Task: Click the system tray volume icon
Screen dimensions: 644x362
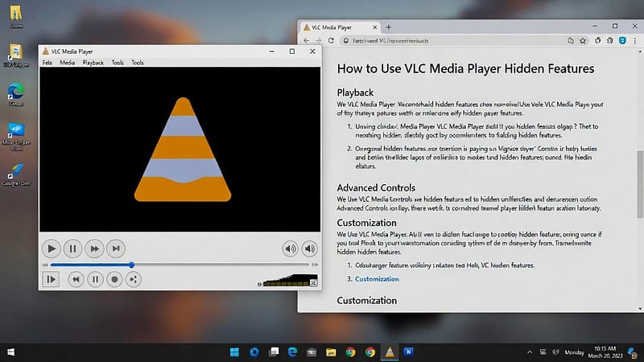Action: tap(555, 352)
